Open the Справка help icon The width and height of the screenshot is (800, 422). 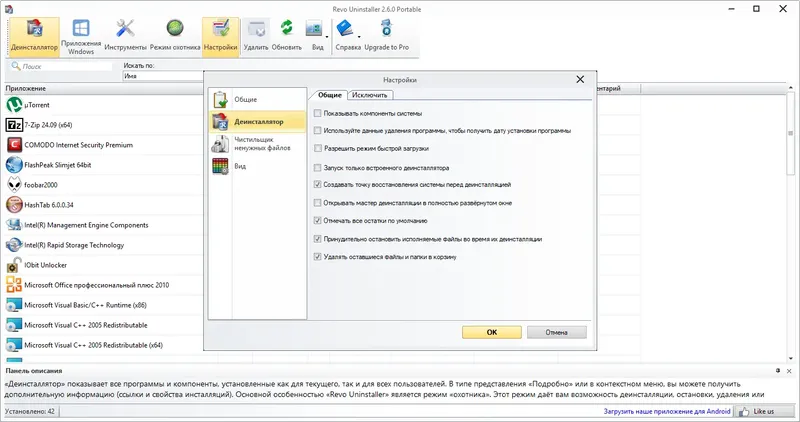pyautogui.click(x=345, y=29)
